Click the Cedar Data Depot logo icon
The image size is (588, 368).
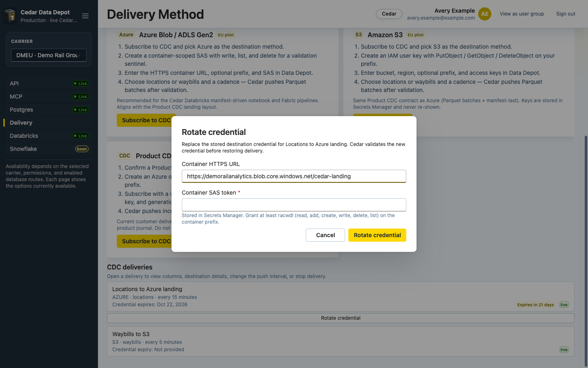point(10,16)
